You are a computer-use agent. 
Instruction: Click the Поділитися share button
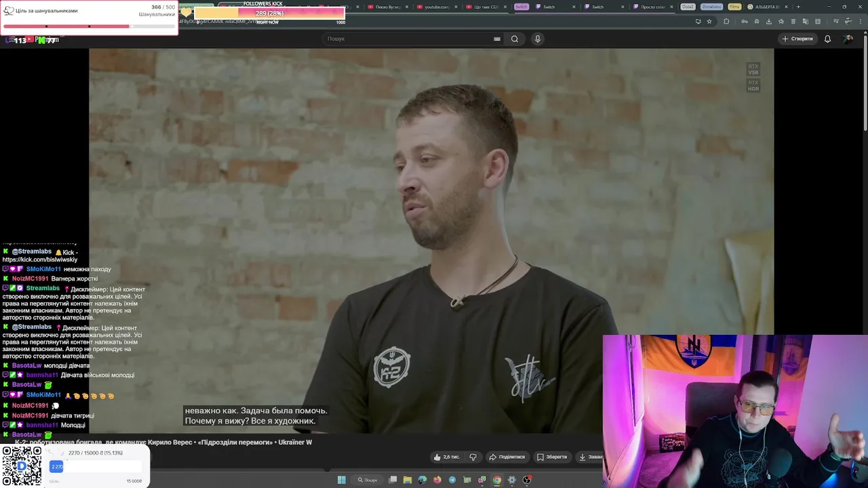(507, 457)
